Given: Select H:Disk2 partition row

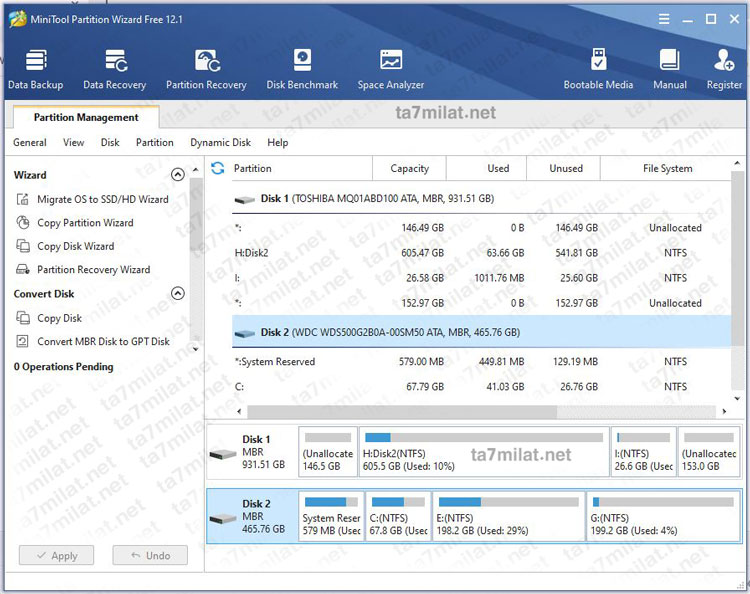Looking at the screenshot, I should [x=482, y=253].
